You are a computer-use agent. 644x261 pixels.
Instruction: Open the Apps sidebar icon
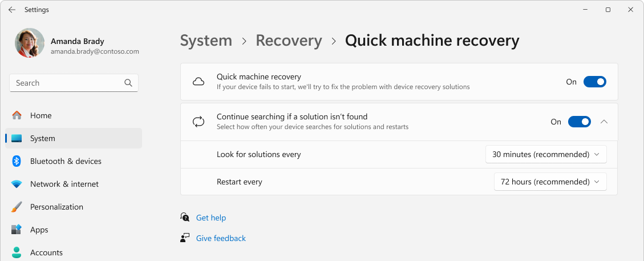17,230
